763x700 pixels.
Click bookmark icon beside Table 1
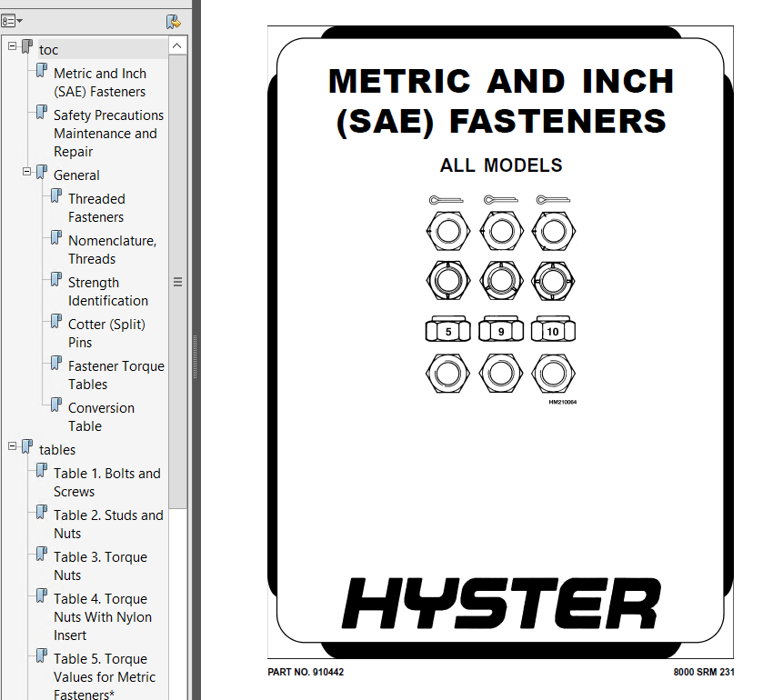coord(42,470)
